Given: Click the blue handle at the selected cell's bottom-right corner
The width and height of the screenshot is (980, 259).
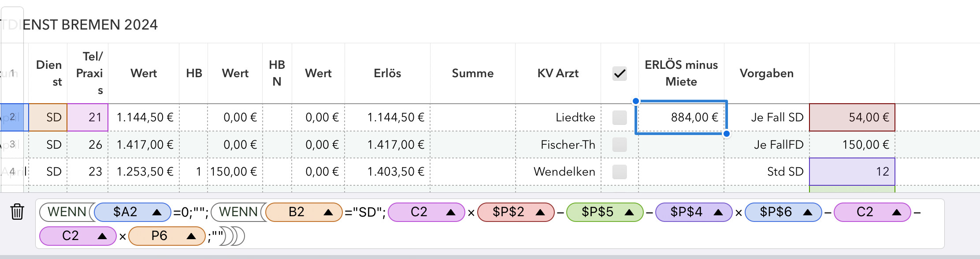Looking at the screenshot, I should click(726, 133).
